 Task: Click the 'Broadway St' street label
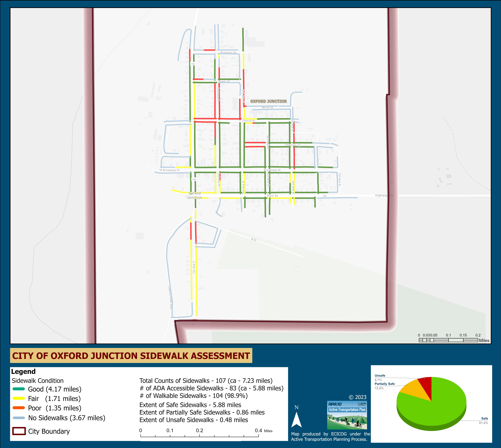[x=272, y=170]
